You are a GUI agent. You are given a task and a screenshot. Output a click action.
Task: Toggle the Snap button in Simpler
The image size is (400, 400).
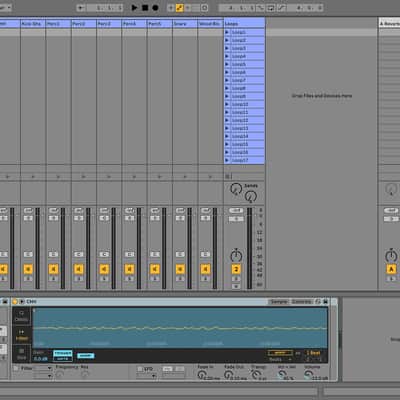(86, 356)
